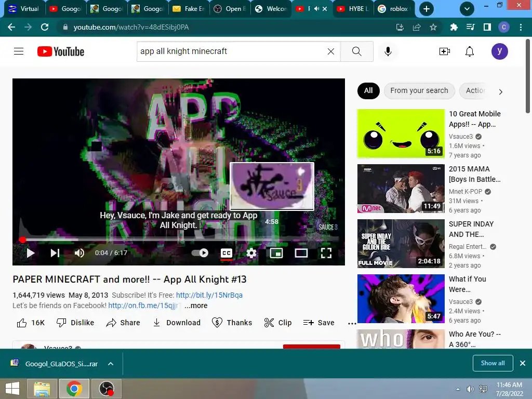Go to YouTube home via logo
Viewport: 532px width, 399px height.
click(61, 51)
